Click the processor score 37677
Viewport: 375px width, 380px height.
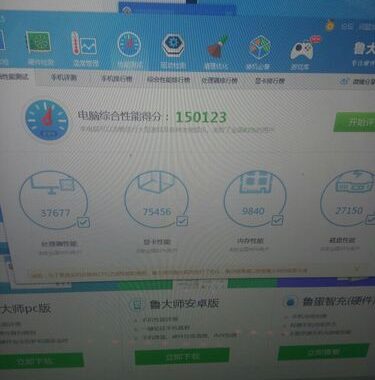point(55,213)
